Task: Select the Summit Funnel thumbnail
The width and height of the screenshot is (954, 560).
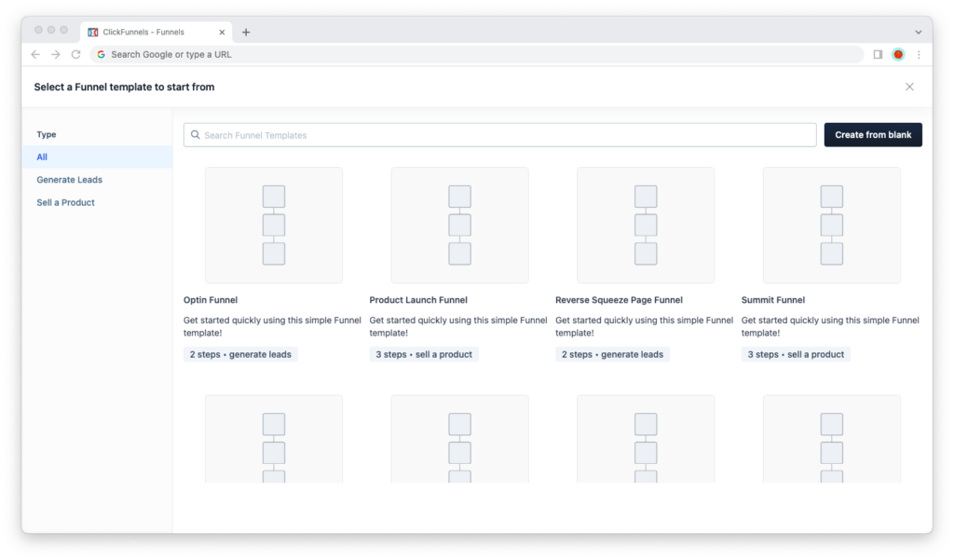Action: coord(832,225)
